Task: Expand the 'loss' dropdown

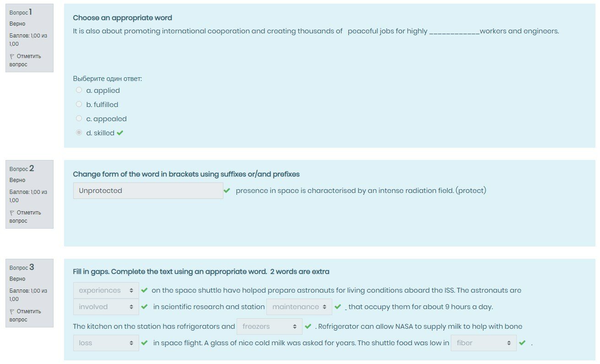Action: point(106,343)
